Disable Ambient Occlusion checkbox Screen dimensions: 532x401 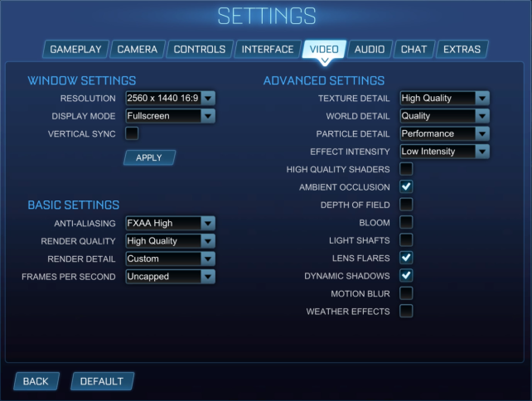click(406, 186)
